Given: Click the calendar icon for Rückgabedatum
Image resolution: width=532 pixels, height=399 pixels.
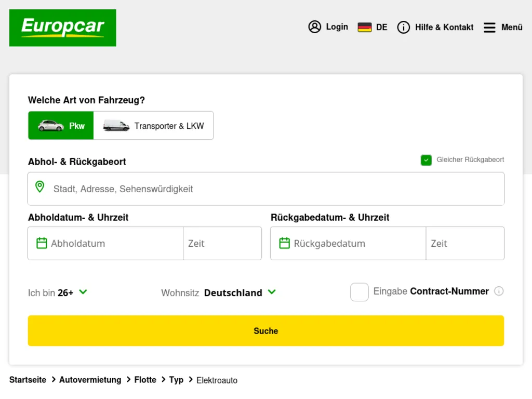Looking at the screenshot, I should 284,243.
